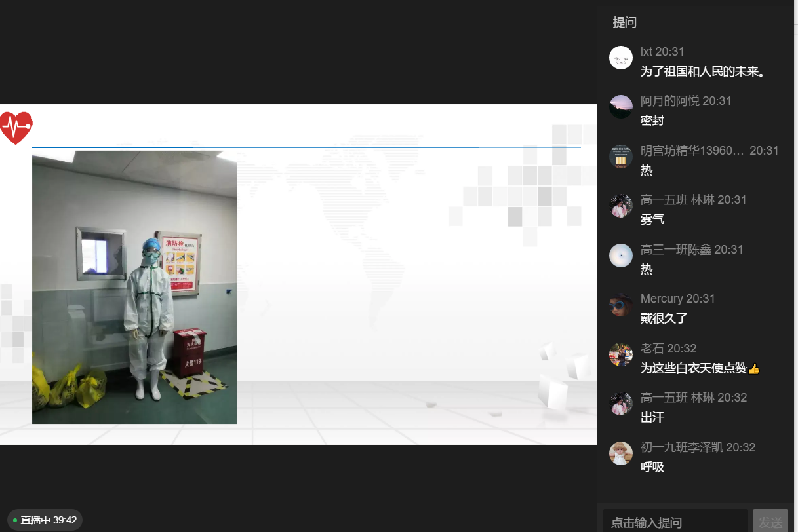This screenshot has height=532, width=798.
Task: Click the protective suit photo in slide
Action: click(134, 287)
